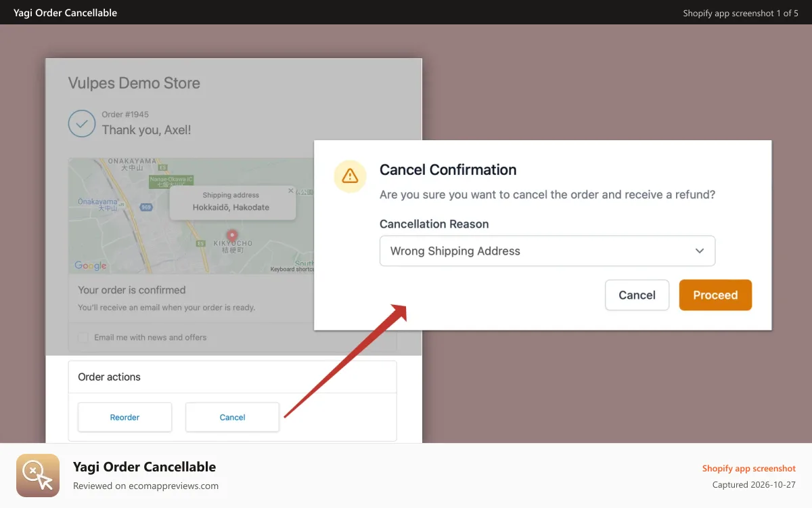Click the 'Cancellation Reason' label

pyautogui.click(x=434, y=224)
